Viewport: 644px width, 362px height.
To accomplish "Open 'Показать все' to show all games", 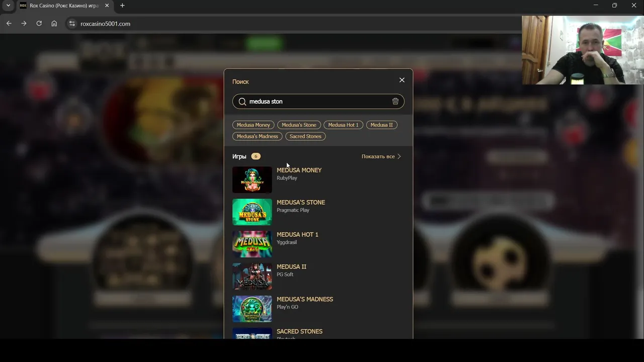I will [x=378, y=156].
